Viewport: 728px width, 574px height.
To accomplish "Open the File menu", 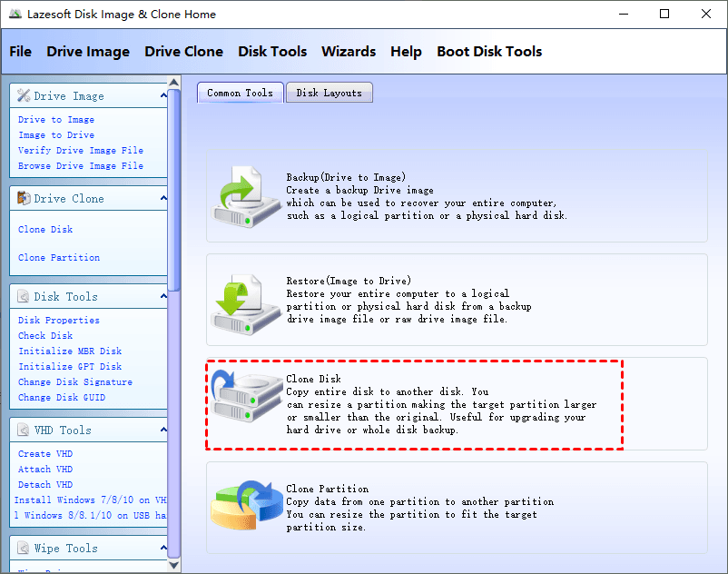I will coord(21,52).
